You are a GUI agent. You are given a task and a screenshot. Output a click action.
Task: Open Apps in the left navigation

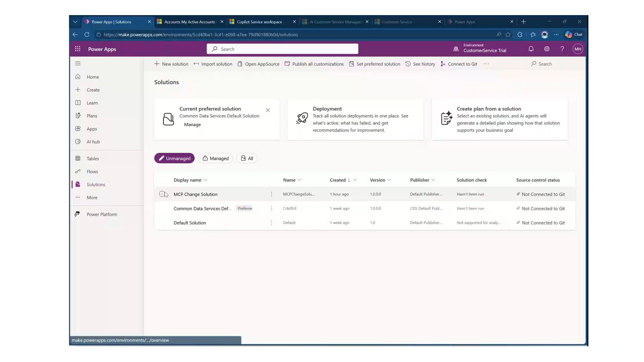click(92, 129)
